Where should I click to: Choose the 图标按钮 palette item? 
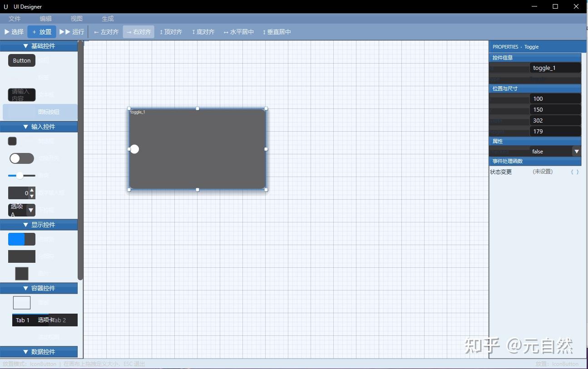40,112
